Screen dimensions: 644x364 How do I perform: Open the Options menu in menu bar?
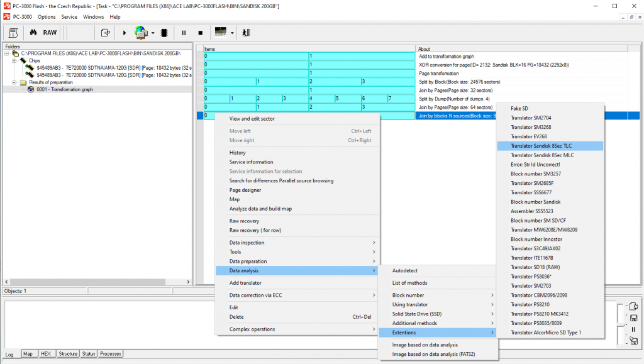point(47,17)
